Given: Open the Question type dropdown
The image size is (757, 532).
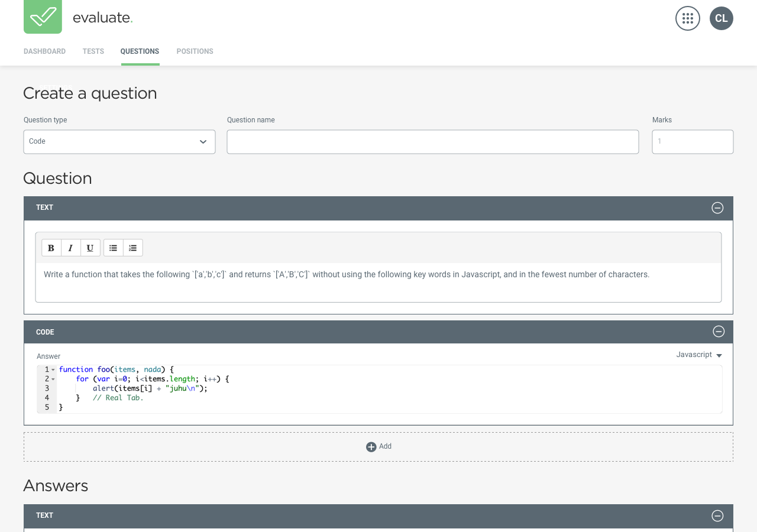Looking at the screenshot, I should [119, 142].
